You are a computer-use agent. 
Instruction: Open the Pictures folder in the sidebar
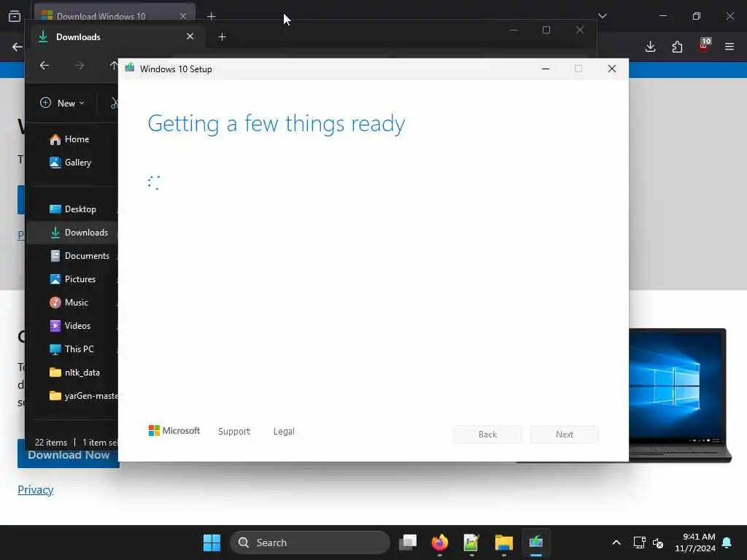(72, 279)
